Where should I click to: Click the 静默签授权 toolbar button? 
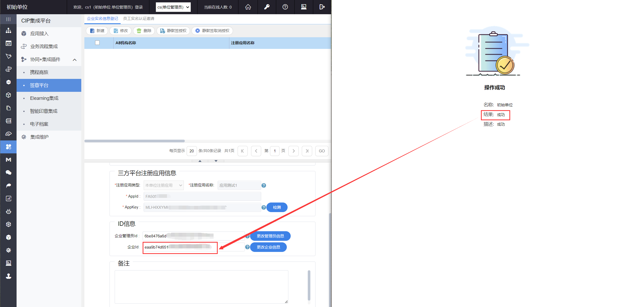tap(173, 31)
